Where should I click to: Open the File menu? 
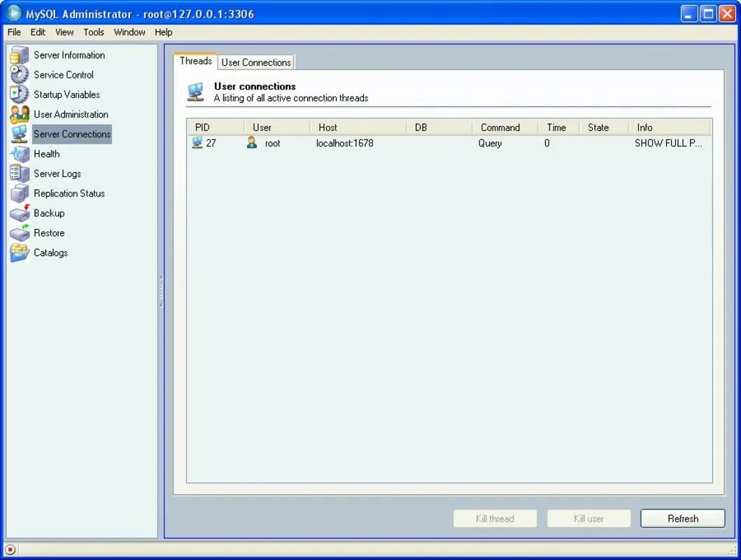(x=14, y=32)
